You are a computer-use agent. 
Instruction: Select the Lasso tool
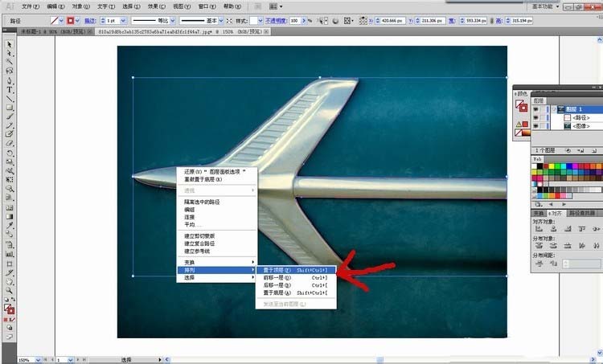click(x=9, y=71)
